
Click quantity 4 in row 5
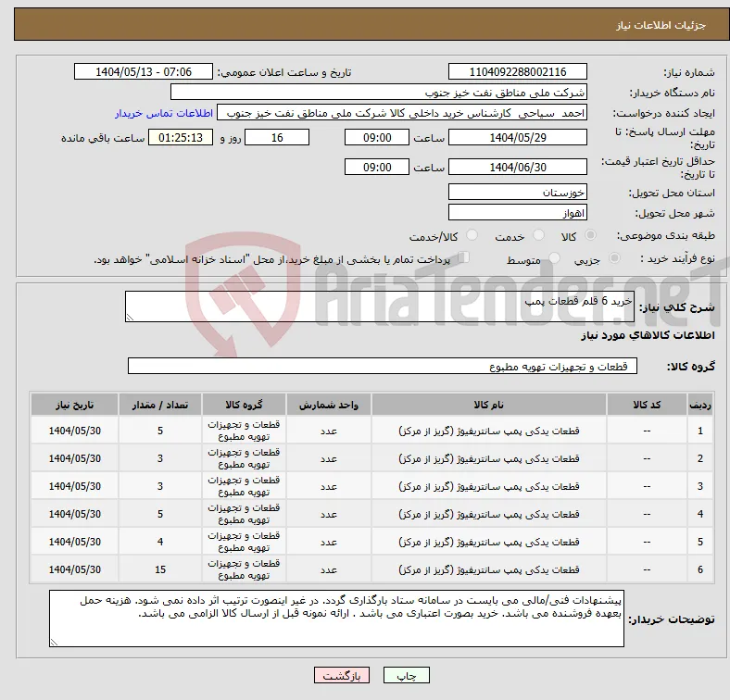tap(160, 542)
